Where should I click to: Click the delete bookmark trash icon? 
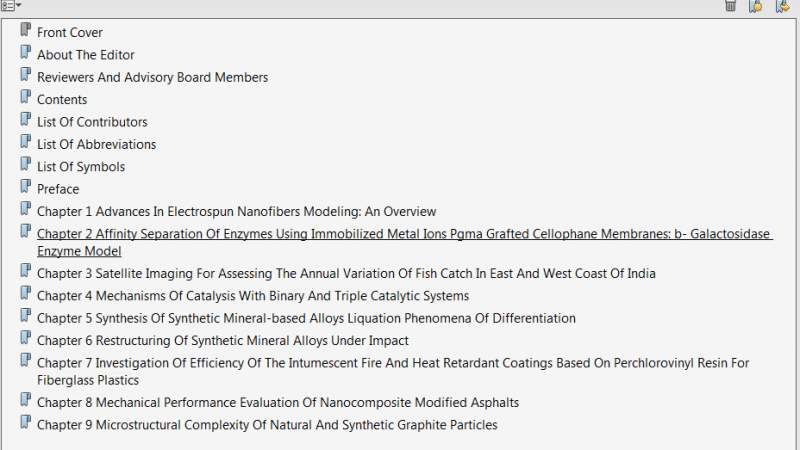click(x=731, y=6)
